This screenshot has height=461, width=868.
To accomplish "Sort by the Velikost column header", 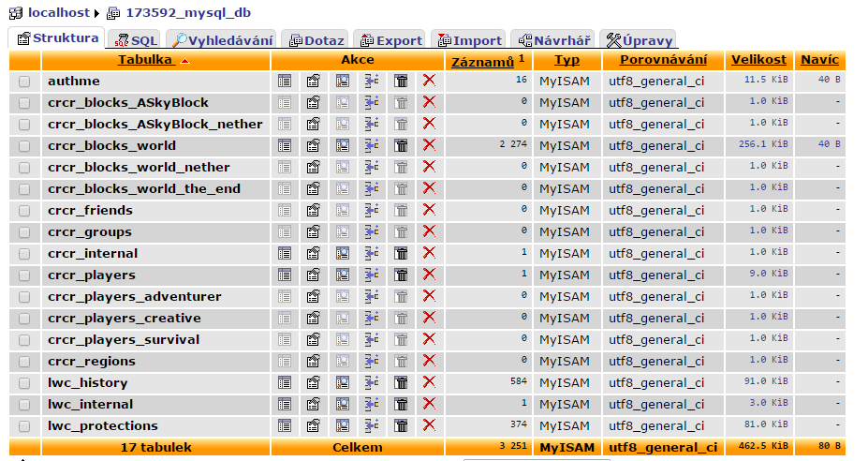I will 758,61.
